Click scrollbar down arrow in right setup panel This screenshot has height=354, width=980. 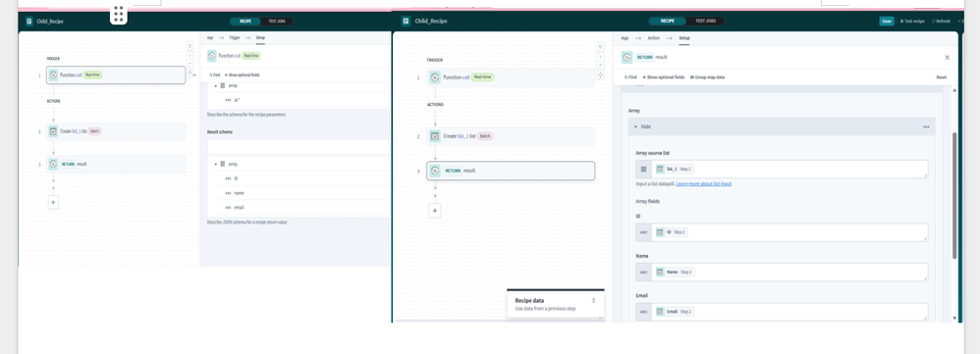953,319
